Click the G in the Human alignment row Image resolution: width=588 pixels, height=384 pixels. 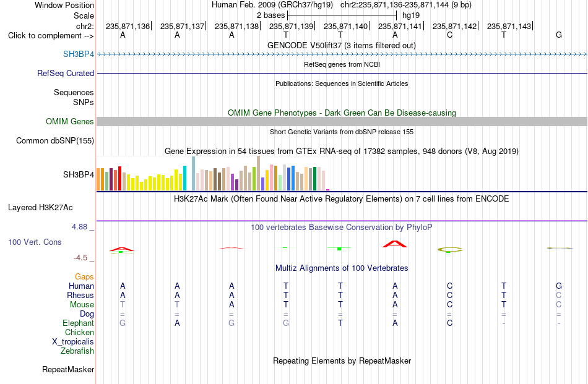pyautogui.click(x=559, y=286)
